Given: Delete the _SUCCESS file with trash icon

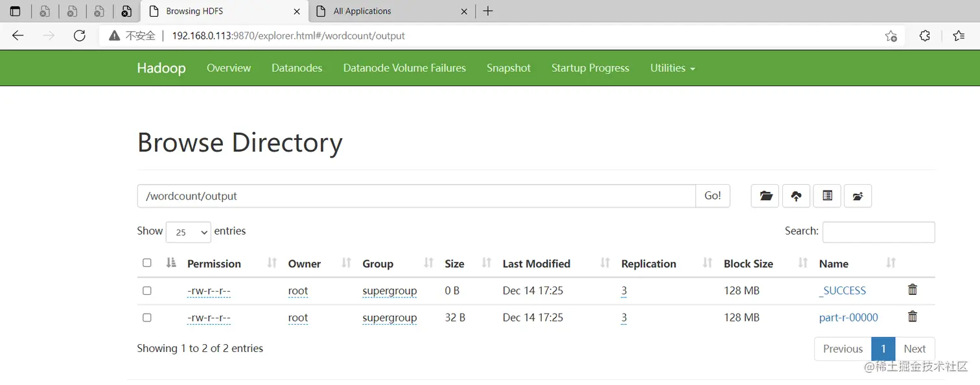Looking at the screenshot, I should (x=913, y=290).
